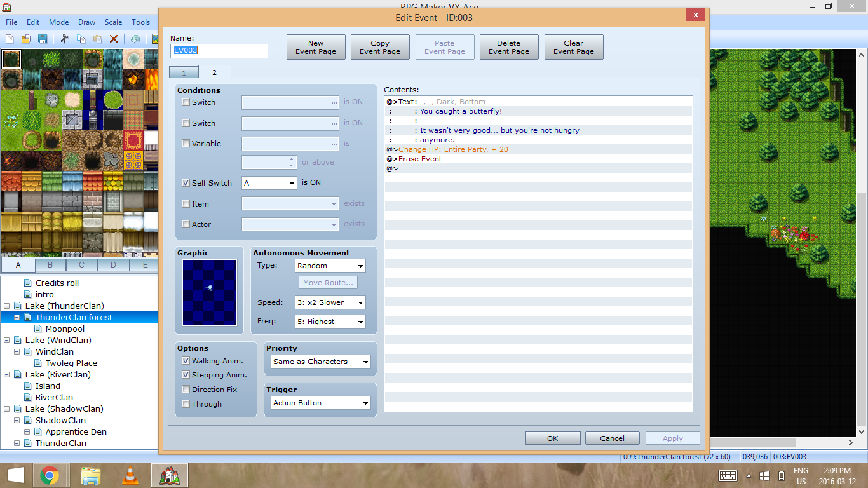Select the first tile in tileset palette

click(11, 59)
